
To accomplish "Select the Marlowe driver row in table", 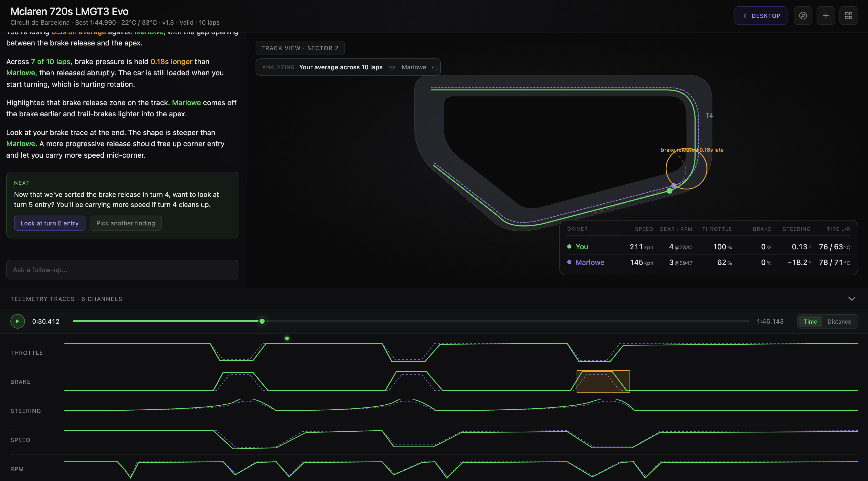I will click(708, 262).
